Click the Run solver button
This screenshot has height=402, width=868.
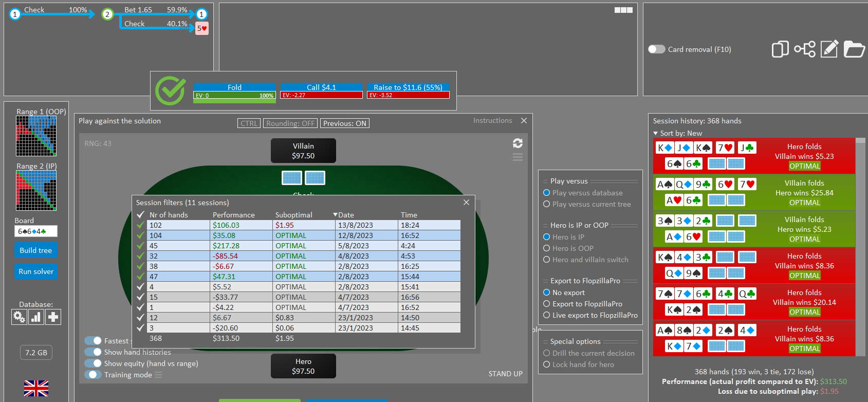tap(36, 271)
